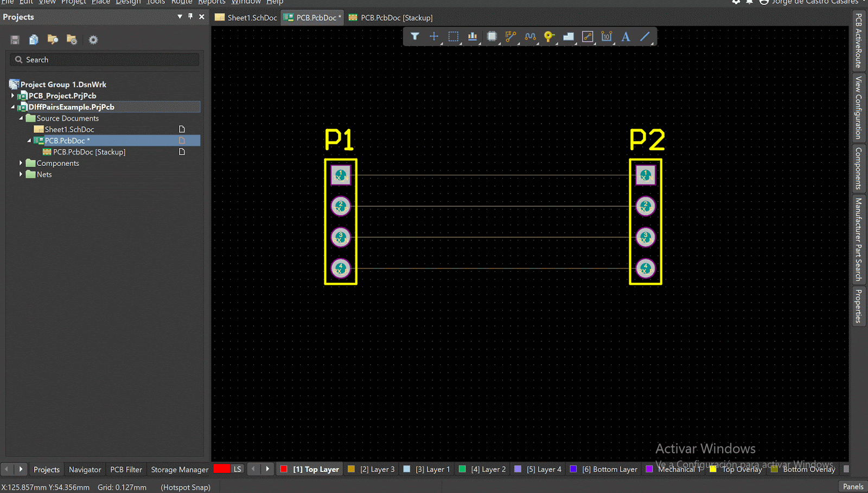This screenshot has width=868, height=493.
Task: Open the Reports menu
Action: click(x=212, y=2)
